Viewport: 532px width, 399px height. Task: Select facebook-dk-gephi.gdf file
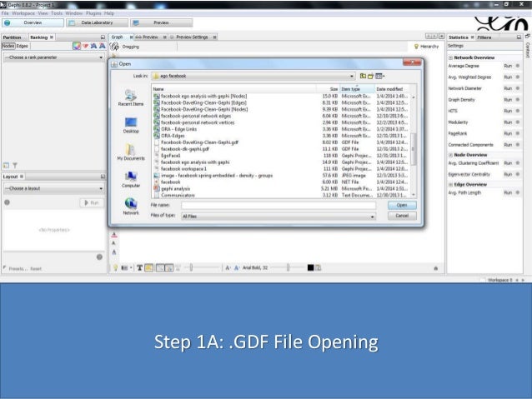click(184, 149)
